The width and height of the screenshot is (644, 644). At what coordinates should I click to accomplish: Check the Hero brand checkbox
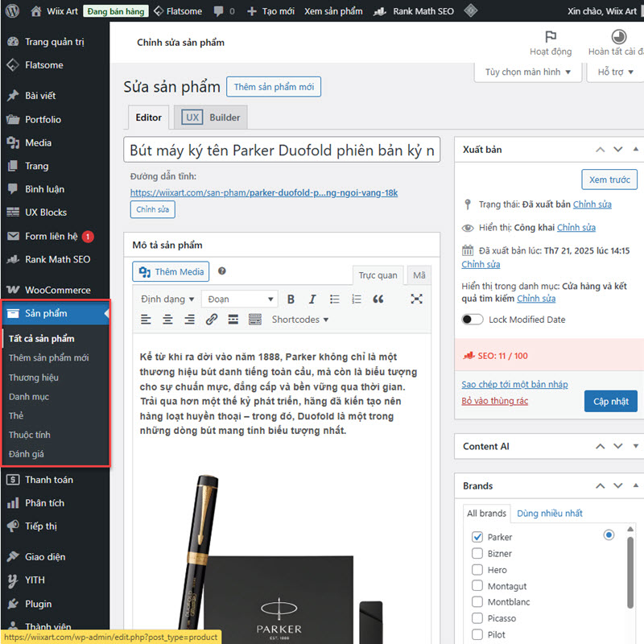[x=477, y=570]
